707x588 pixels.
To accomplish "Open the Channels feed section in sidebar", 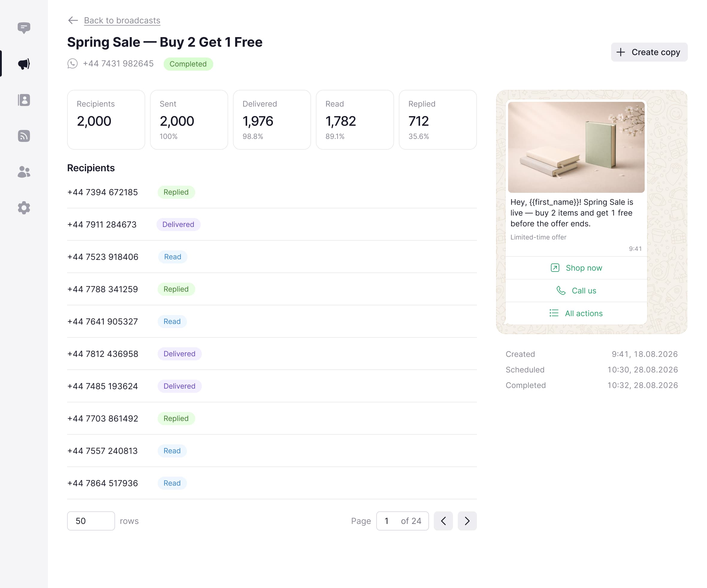I will pyautogui.click(x=24, y=136).
